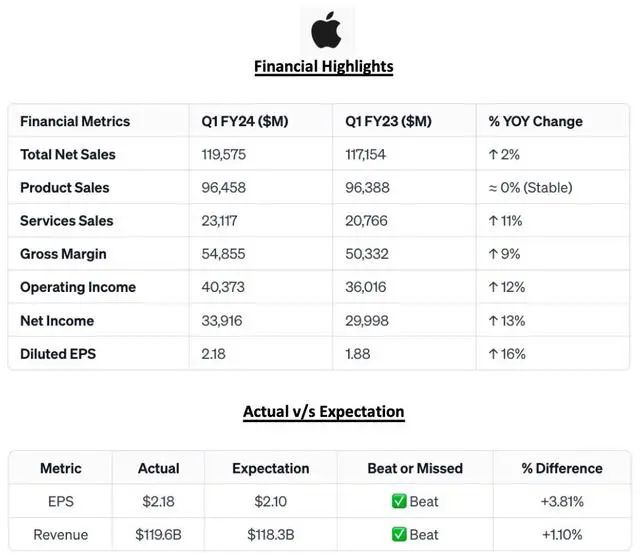640x555 pixels.
Task: Open the Actual v/s Expectation underlined heading
Action: (323, 411)
